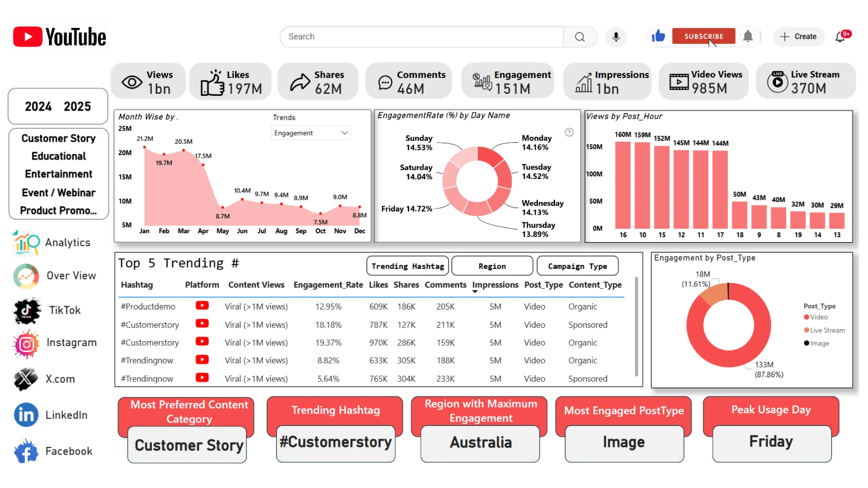Screen dimensions: 868x488
Task: Click the Engagement card icon
Action: (482, 82)
